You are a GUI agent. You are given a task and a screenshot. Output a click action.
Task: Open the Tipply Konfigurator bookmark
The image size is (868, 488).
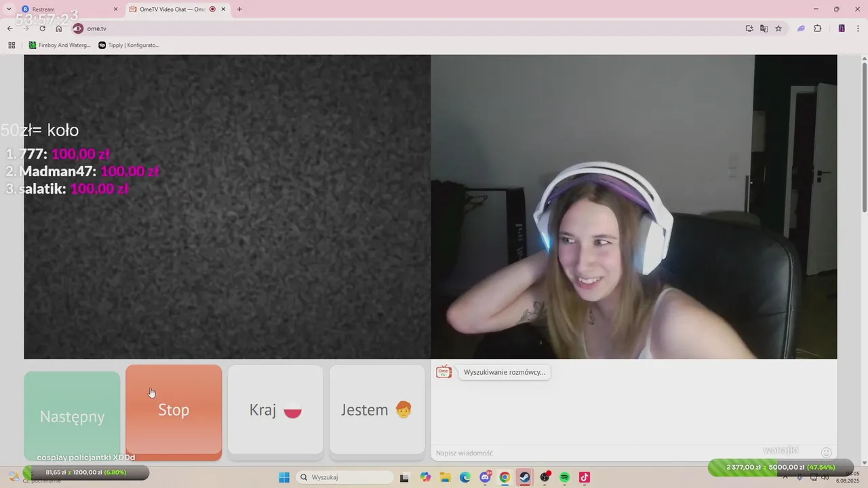129,45
